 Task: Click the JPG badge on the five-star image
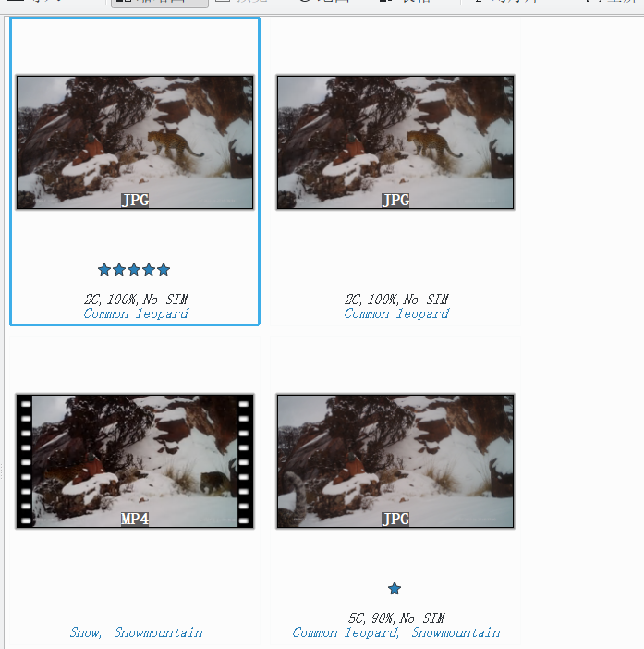135,201
